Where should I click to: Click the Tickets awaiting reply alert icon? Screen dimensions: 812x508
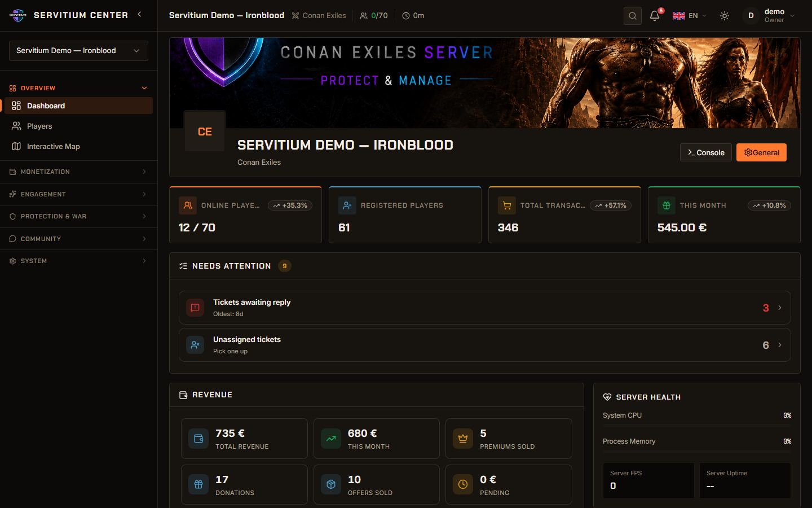195,308
